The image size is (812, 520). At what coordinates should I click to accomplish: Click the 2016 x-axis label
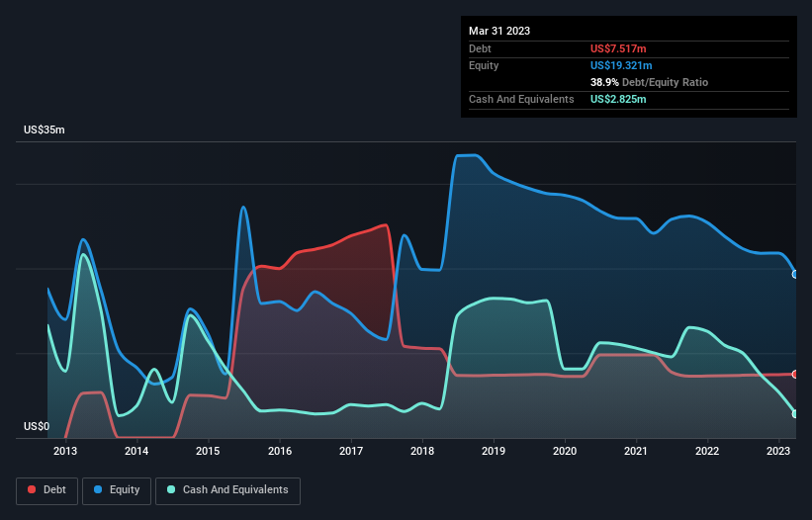(x=280, y=451)
